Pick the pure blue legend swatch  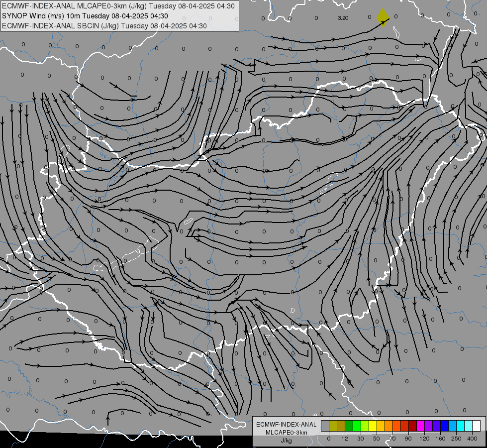pyautogui.click(x=445, y=426)
